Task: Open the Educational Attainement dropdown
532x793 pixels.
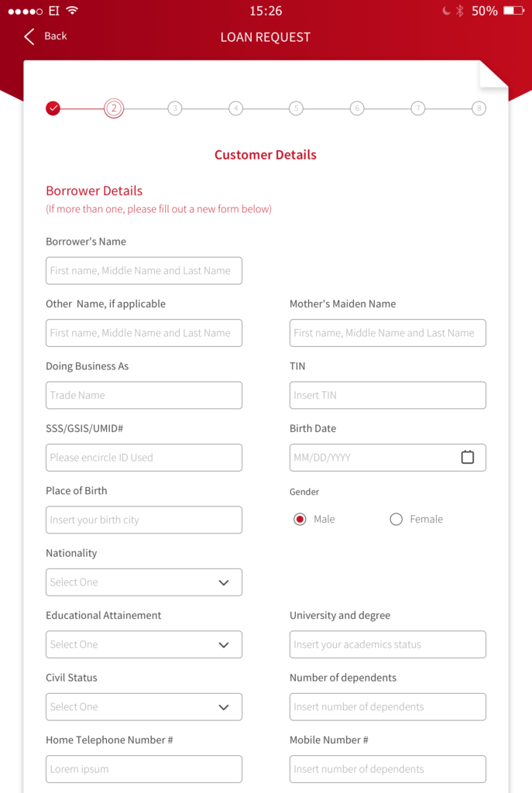Action: (x=144, y=644)
